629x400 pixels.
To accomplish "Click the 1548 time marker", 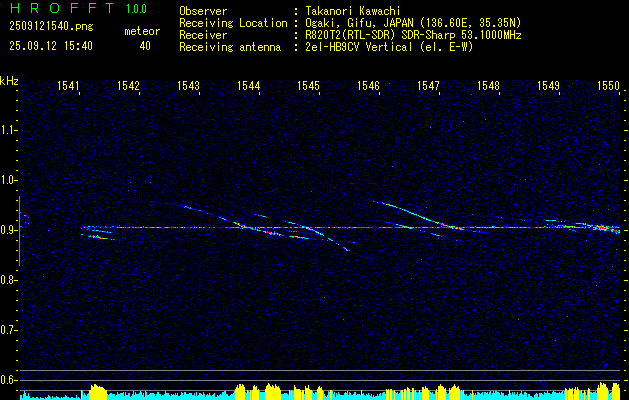I will click(x=489, y=85).
